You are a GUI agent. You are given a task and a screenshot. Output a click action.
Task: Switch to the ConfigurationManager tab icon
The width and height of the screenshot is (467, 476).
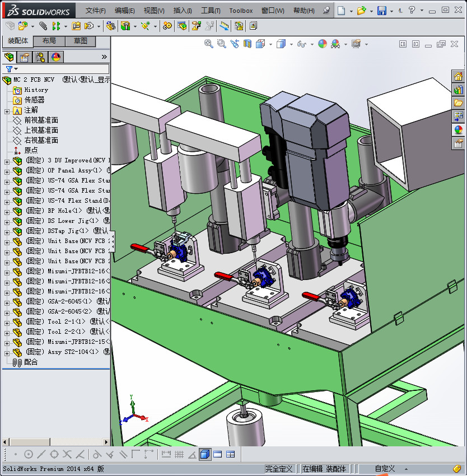point(40,57)
